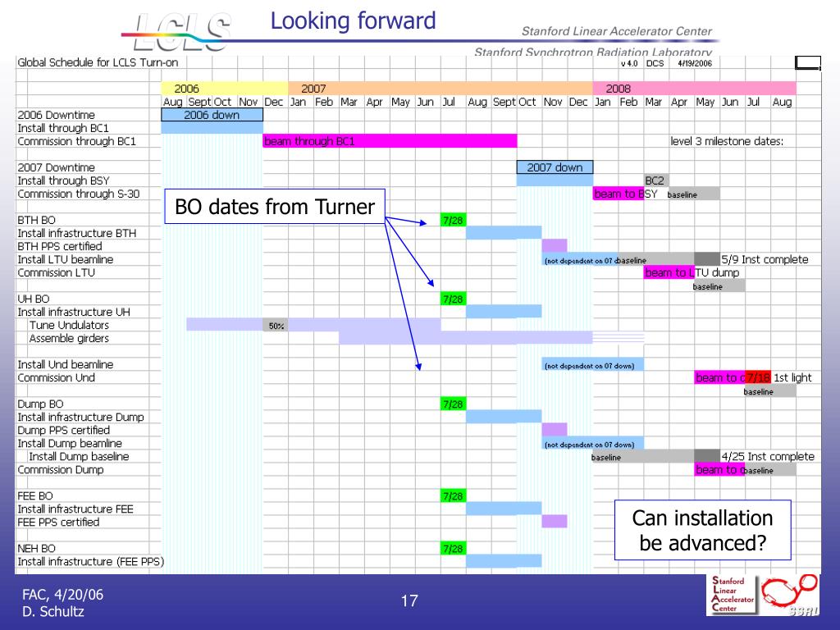Select the '2007 down' blue bar
The image size is (840, 630).
(555, 167)
